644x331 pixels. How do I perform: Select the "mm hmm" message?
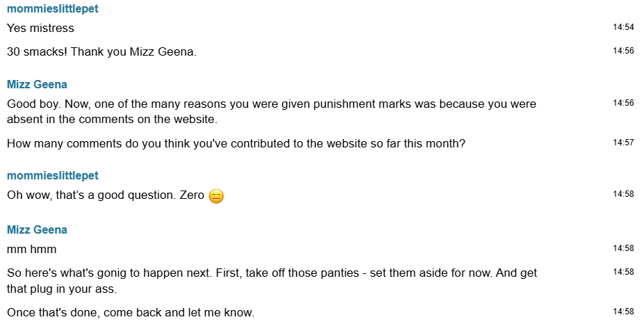pos(32,249)
